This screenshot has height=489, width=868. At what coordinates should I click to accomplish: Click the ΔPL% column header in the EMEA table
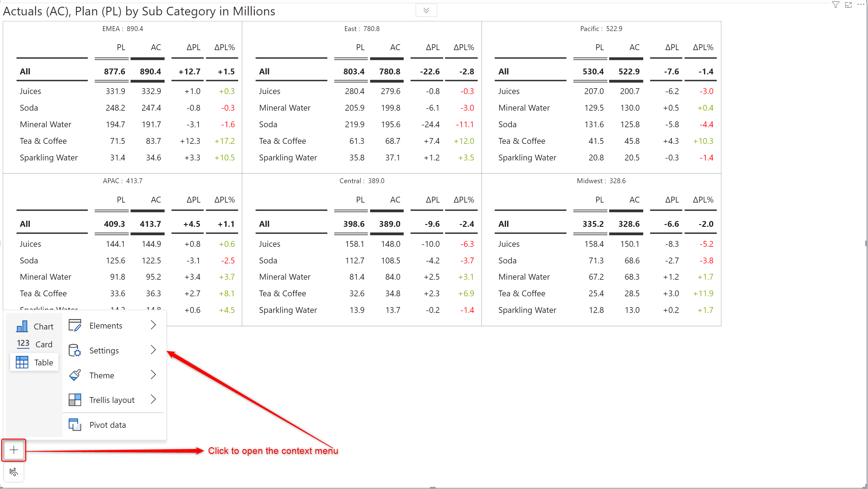click(x=224, y=48)
